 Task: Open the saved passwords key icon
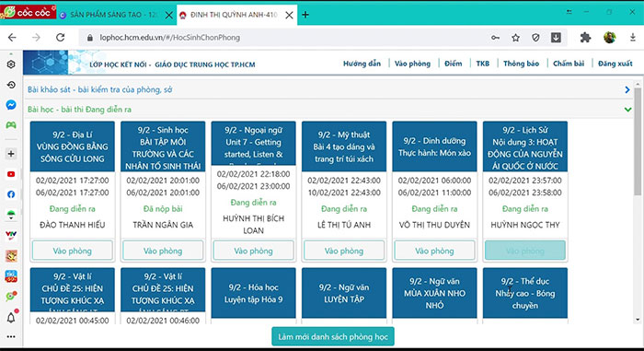(x=495, y=38)
